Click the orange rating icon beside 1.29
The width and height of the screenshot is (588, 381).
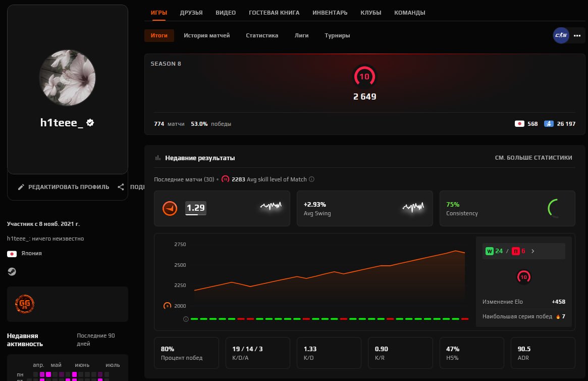click(170, 208)
